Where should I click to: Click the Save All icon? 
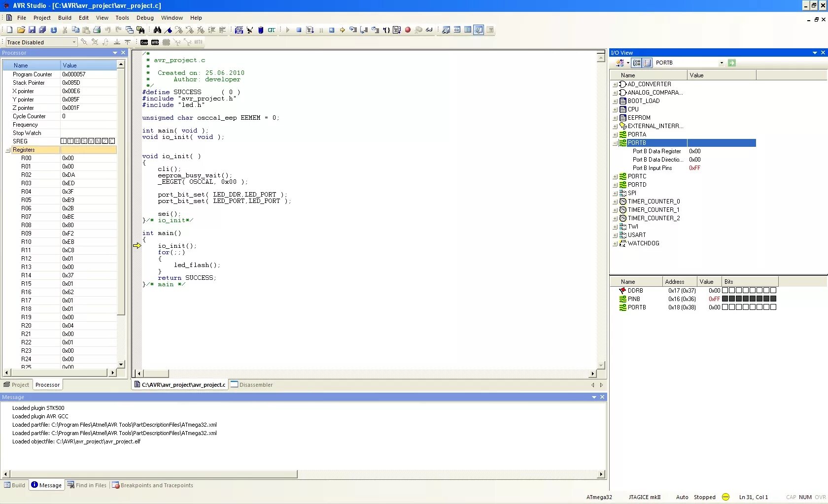(x=43, y=30)
